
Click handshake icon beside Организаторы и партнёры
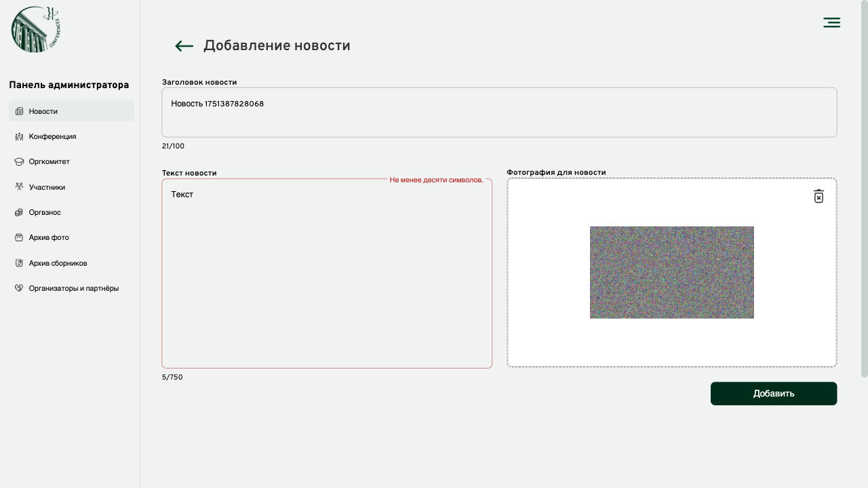[19, 288]
